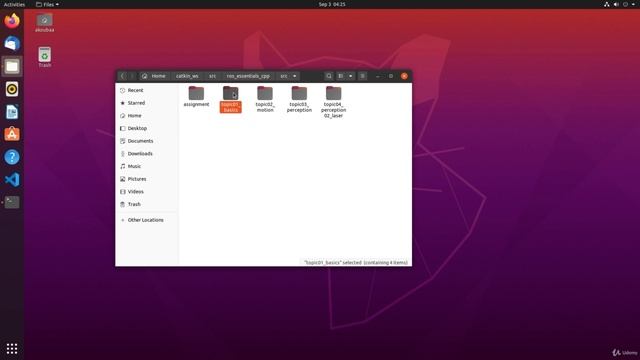Launch Visual Studio Code from the dock

12,180
